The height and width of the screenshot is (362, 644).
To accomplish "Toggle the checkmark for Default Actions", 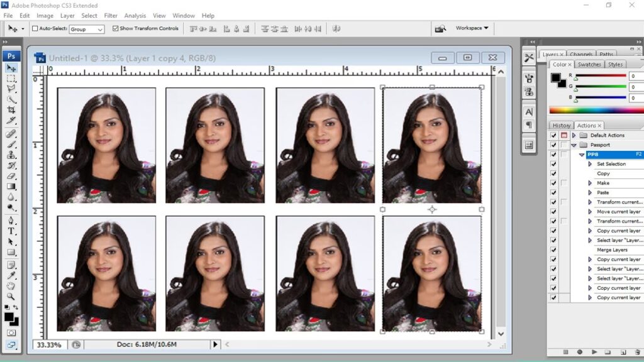I will [x=553, y=135].
